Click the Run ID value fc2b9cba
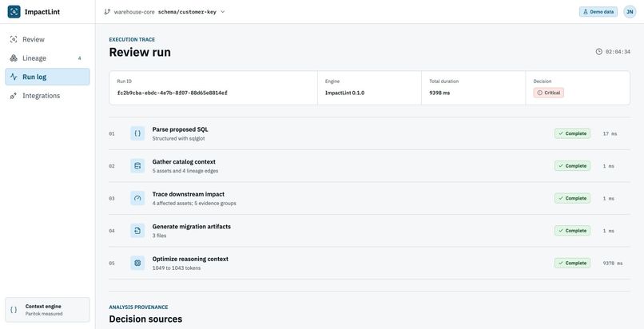The height and width of the screenshot is (329, 644). pyautogui.click(x=172, y=93)
